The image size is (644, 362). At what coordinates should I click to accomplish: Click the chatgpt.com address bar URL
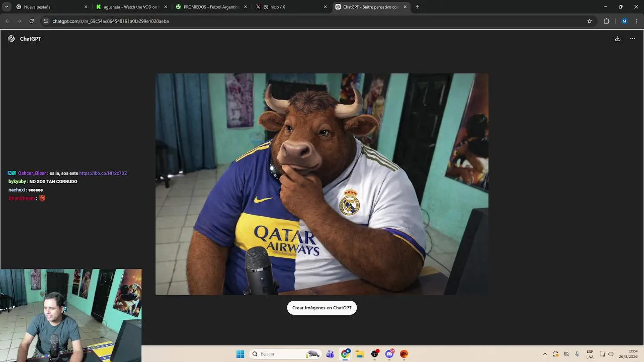[x=111, y=21]
